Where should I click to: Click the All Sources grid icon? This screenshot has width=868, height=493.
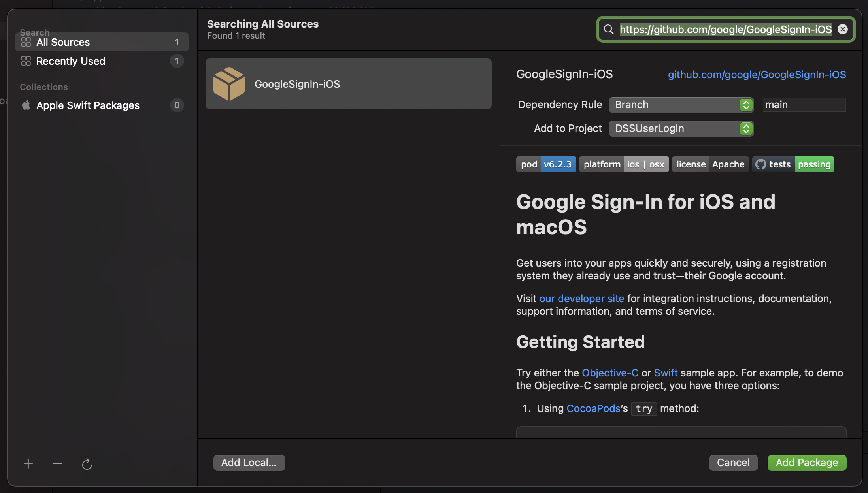[x=26, y=42]
